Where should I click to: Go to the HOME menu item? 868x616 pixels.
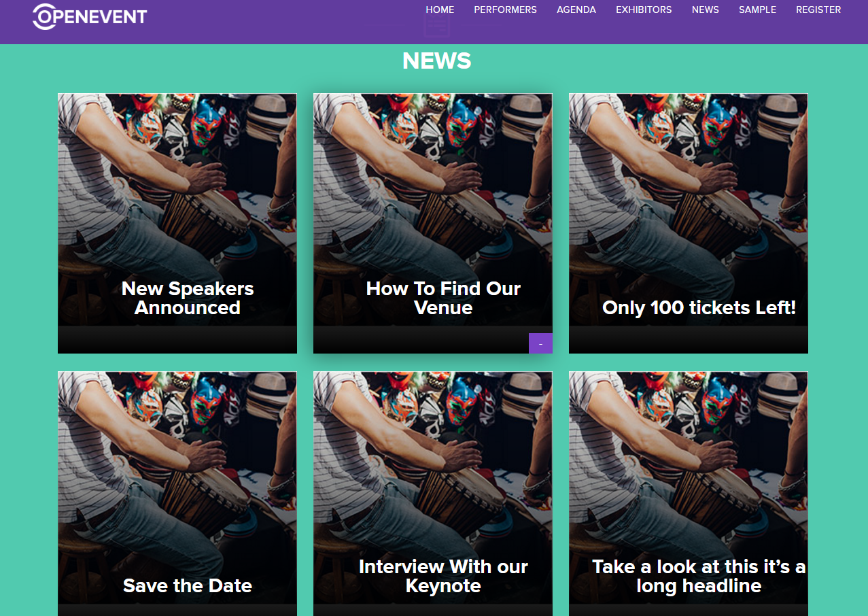[x=440, y=10]
